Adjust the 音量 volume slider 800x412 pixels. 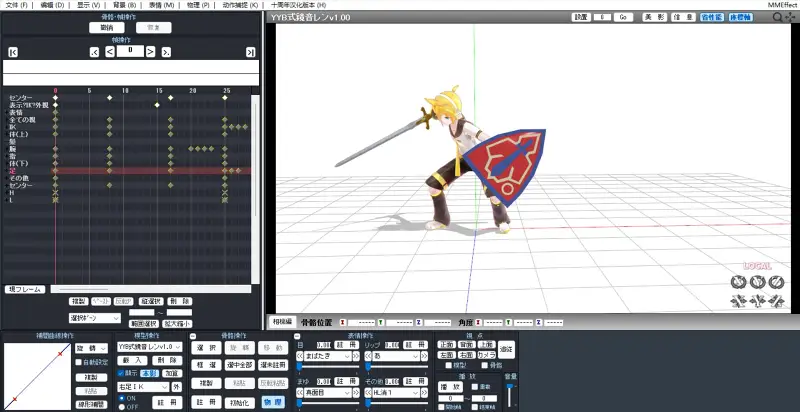coord(510,394)
